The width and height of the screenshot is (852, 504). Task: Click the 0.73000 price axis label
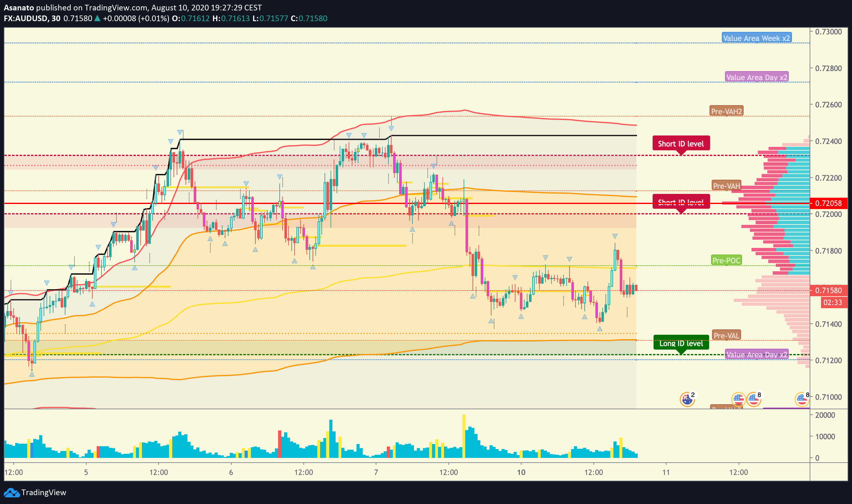pyautogui.click(x=829, y=32)
